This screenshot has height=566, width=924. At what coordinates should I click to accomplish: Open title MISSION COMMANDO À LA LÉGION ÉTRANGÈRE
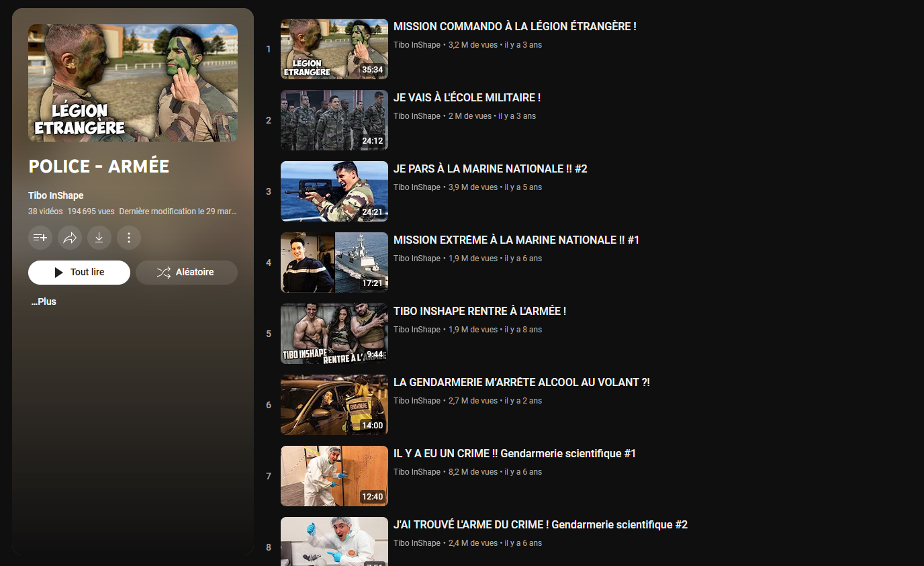click(515, 26)
